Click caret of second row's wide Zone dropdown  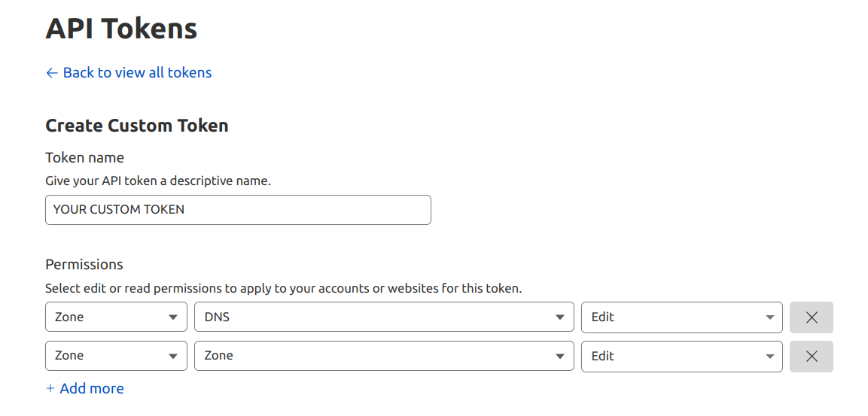coord(559,356)
